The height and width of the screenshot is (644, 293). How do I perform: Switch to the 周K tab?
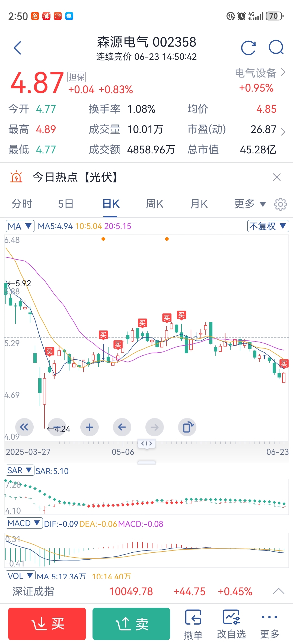click(x=155, y=204)
